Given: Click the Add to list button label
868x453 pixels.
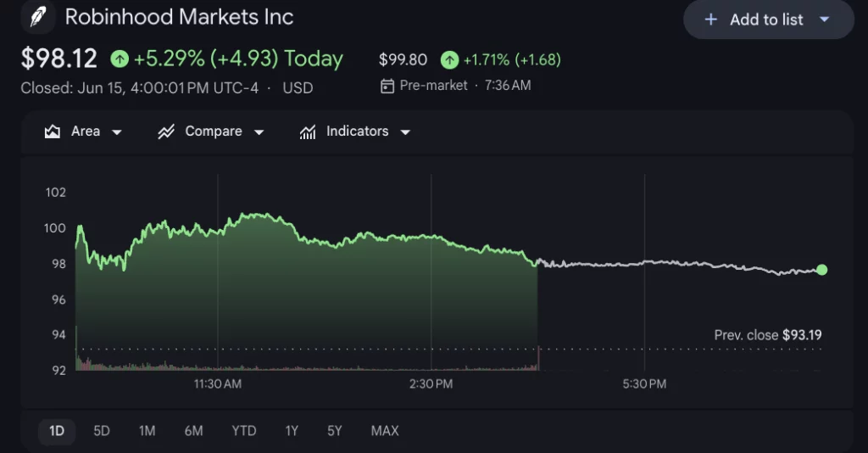Looking at the screenshot, I should click(766, 20).
